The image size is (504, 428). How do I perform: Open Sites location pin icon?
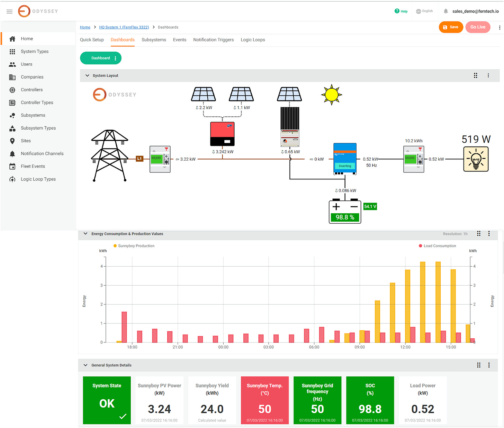coord(12,141)
